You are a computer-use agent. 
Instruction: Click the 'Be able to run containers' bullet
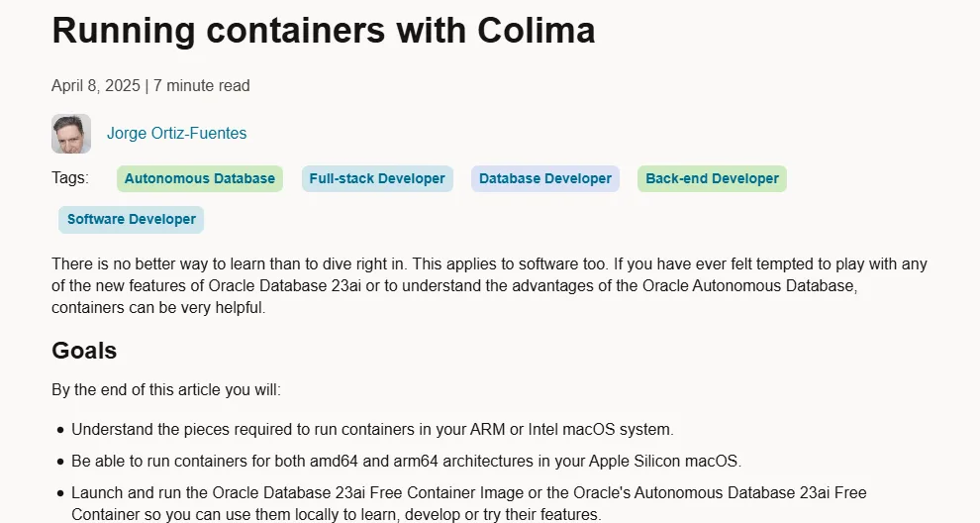pyautogui.click(x=406, y=461)
